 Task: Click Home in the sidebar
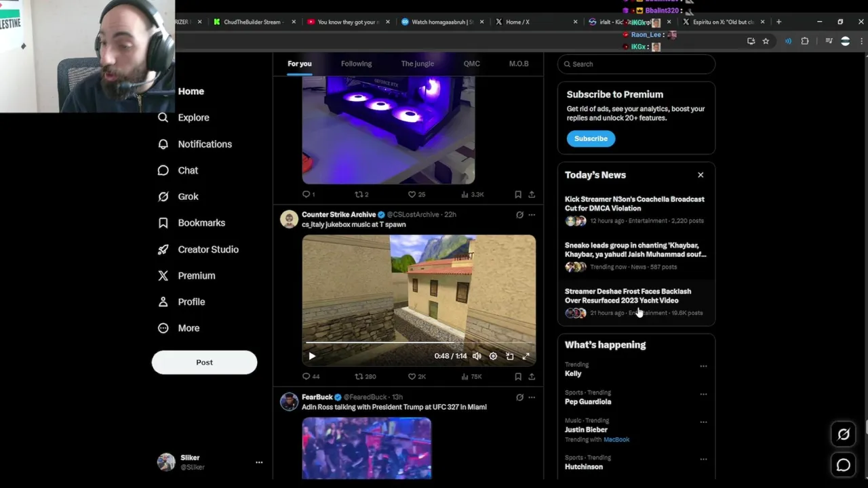191,91
